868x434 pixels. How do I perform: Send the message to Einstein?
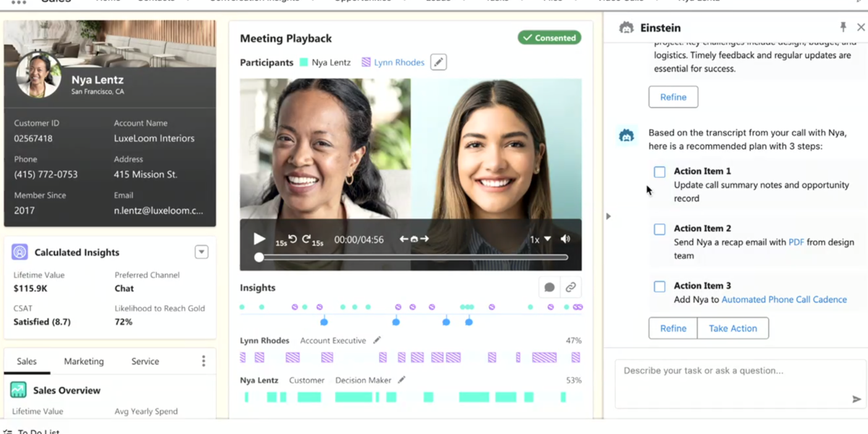[856, 399]
